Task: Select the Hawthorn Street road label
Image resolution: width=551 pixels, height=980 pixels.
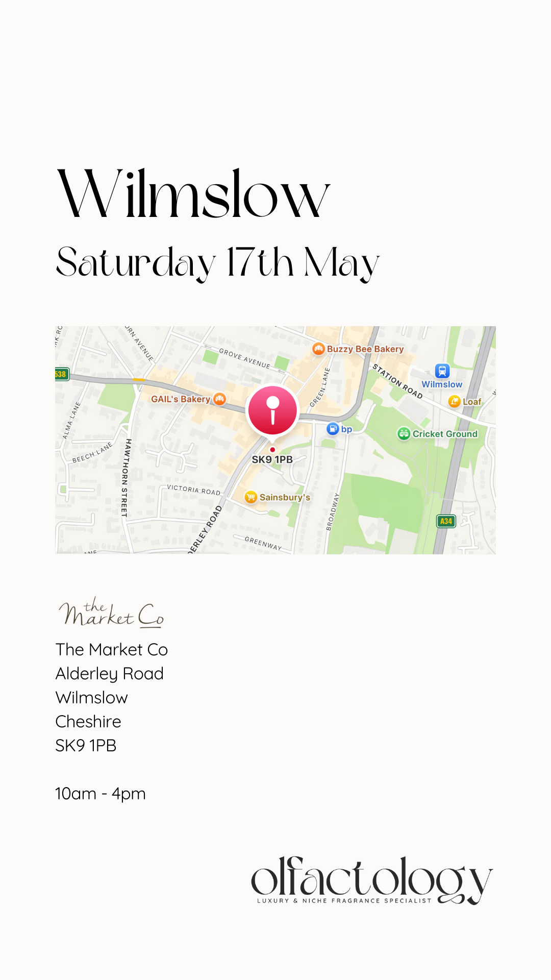Action: 126,478
